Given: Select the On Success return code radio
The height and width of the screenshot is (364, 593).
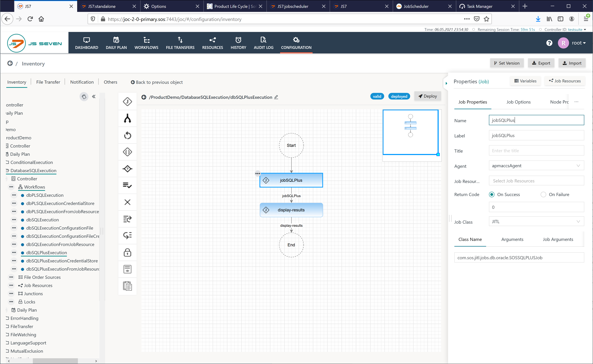Looking at the screenshot, I should pyautogui.click(x=492, y=194).
